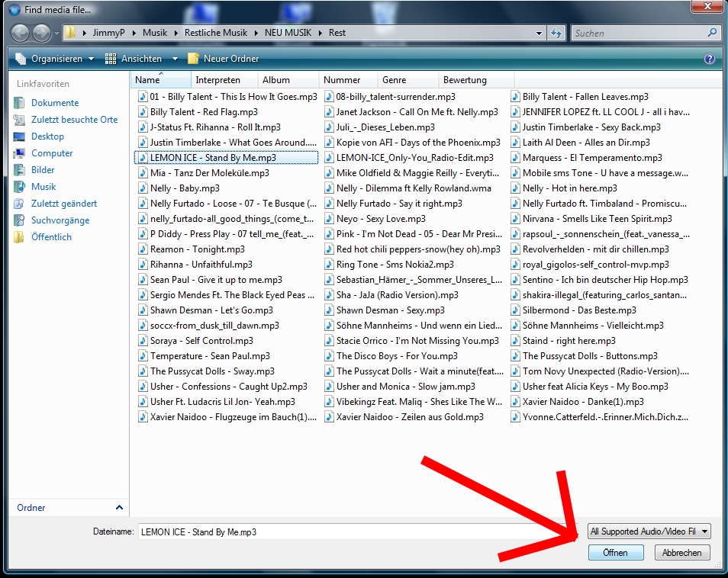Sort files by the Nummer column header
This screenshot has height=578, width=728.
point(348,80)
